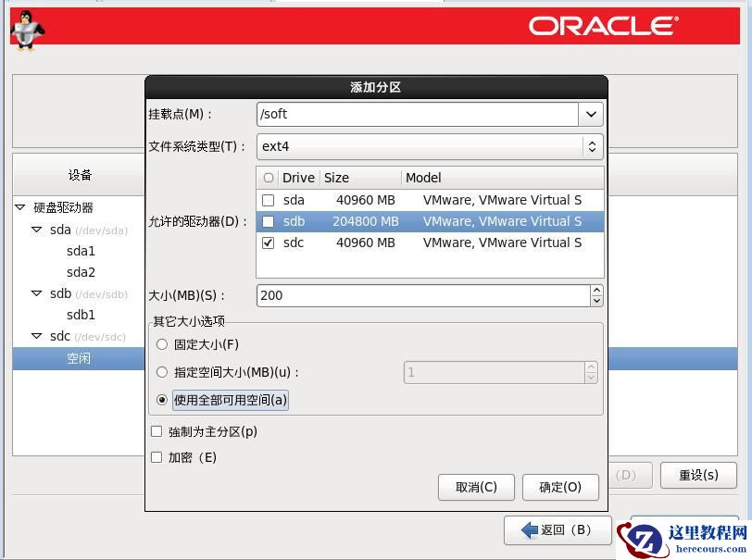Check the sdb drive checkbox

(x=268, y=221)
